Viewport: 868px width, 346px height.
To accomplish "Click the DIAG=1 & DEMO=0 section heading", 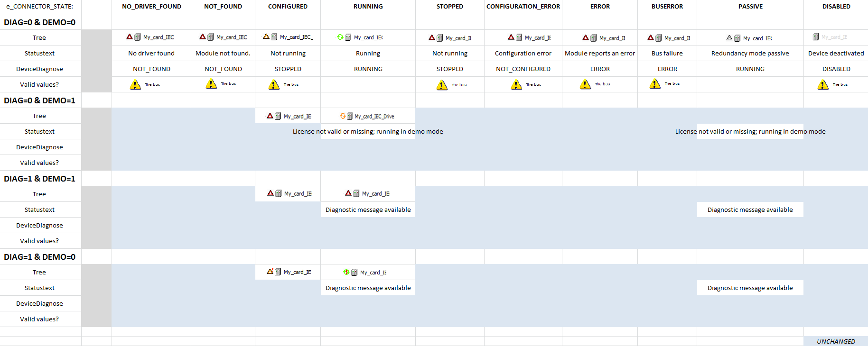I will (x=40, y=257).
